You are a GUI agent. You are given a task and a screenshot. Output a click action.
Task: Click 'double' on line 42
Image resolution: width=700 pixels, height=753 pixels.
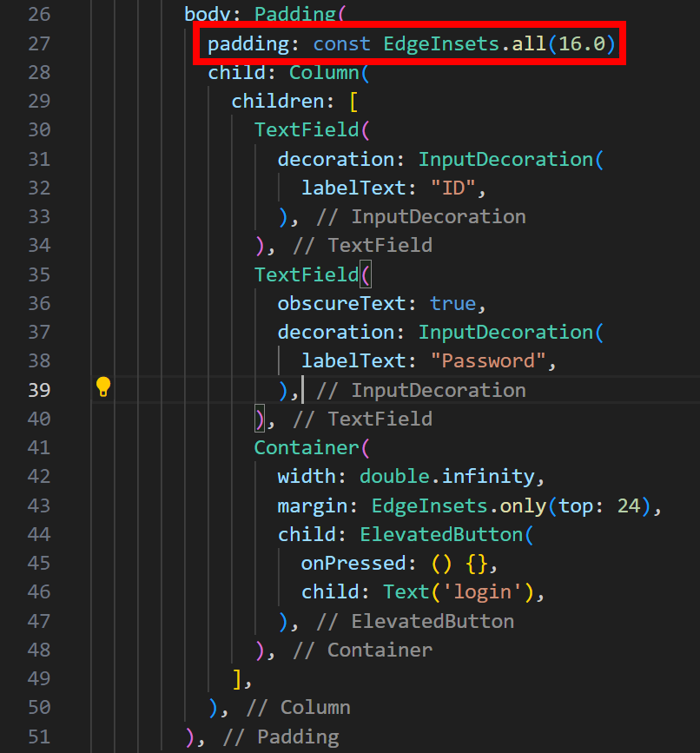(x=394, y=477)
